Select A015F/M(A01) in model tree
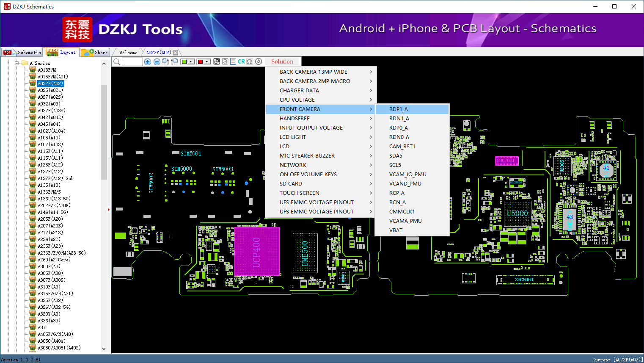This screenshot has width=644, height=363. pos(53,77)
